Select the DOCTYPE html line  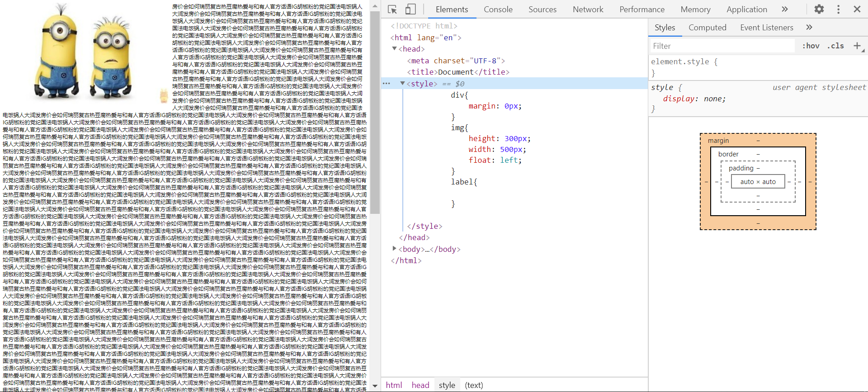(424, 26)
